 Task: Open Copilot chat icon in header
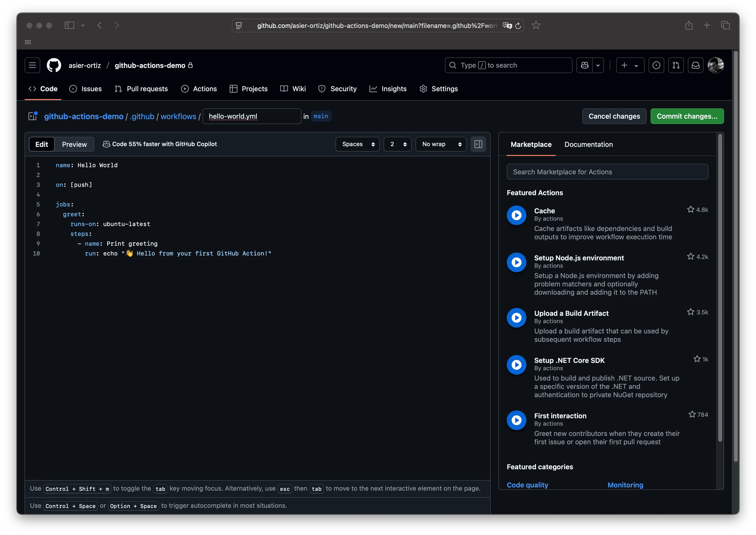(585, 65)
